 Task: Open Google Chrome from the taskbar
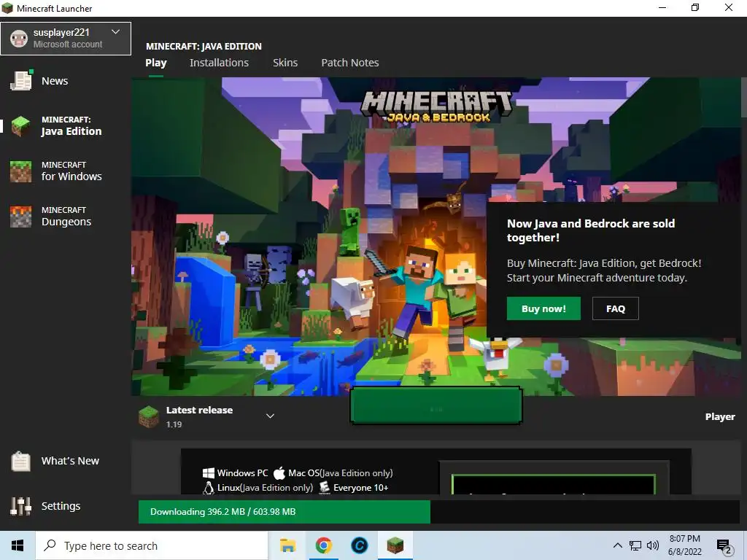pyautogui.click(x=323, y=545)
